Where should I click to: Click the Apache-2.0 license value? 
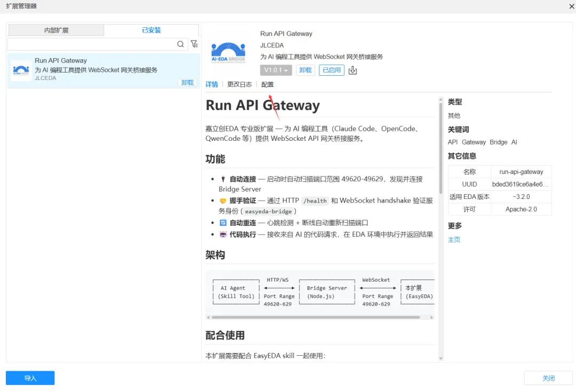pyautogui.click(x=521, y=209)
